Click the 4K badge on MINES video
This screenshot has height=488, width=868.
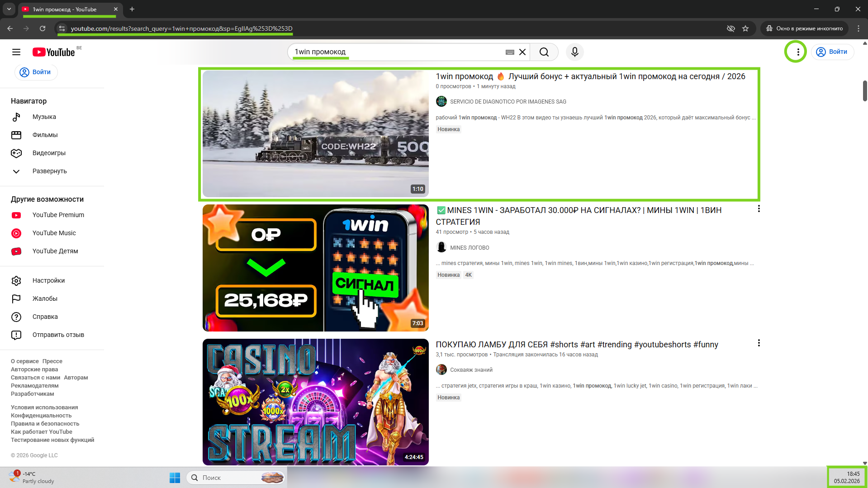click(x=469, y=275)
